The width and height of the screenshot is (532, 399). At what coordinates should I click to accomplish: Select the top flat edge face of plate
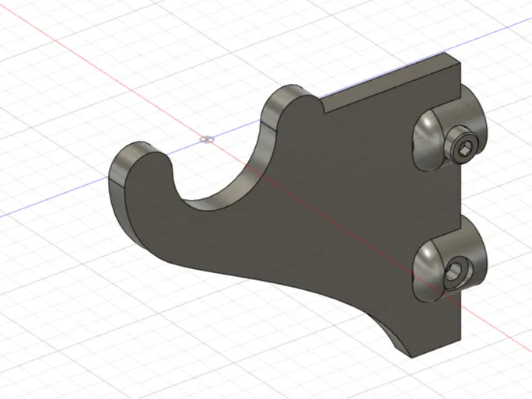coord(390,82)
